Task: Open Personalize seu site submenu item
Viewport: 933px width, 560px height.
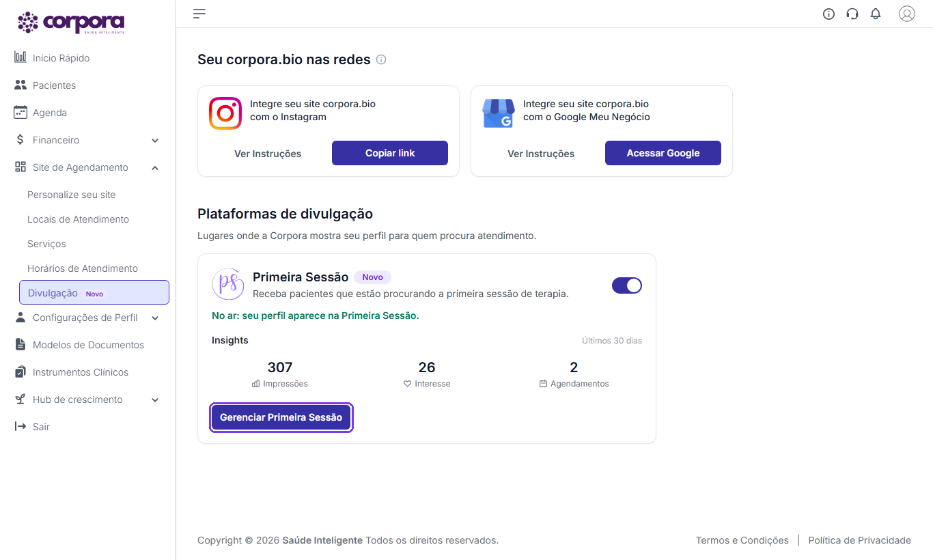Action: (72, 195)
